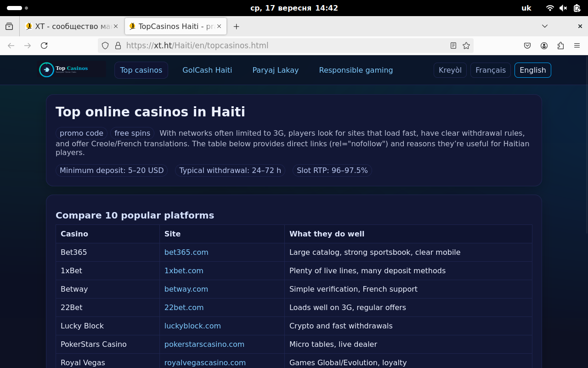Select the PokerStars Casino name cell
This screenshot has width=588, height=368.
coord(107,344)
